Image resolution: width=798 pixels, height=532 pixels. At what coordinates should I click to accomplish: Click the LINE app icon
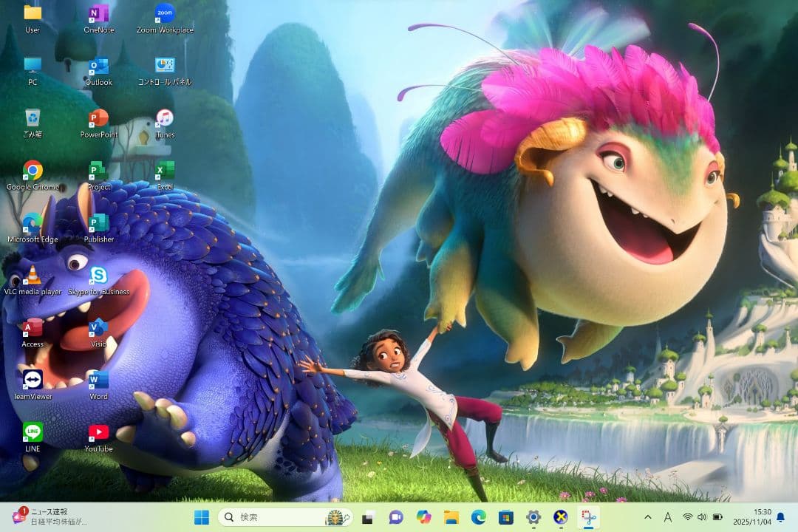pyautogui.click(x=33, y=433)
